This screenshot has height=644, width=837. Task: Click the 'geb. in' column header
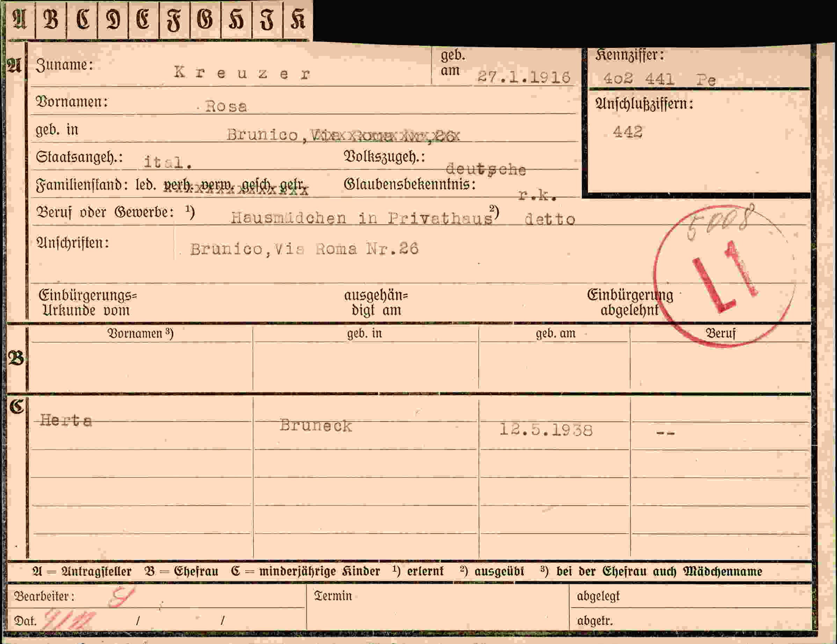pyautogui.click(x=364, y=333)
